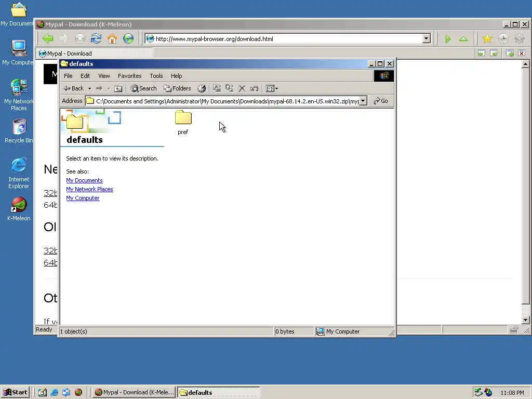Click the Copy To icon in the Explorer toolbar

229,88
